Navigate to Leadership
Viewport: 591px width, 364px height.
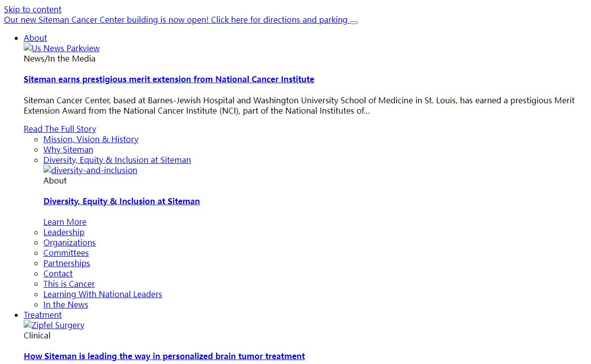coord(64,232)
